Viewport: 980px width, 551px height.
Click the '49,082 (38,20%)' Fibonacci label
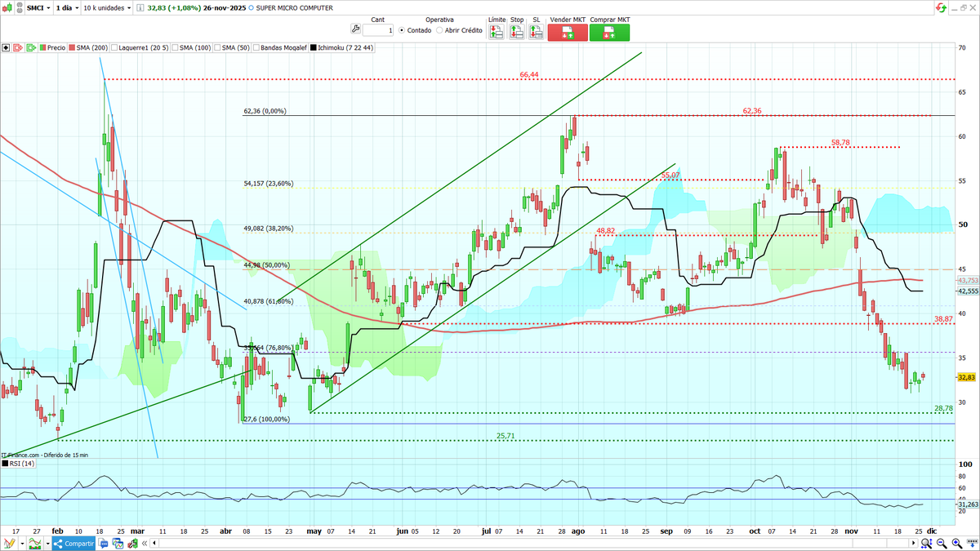(x=269, y=229)
